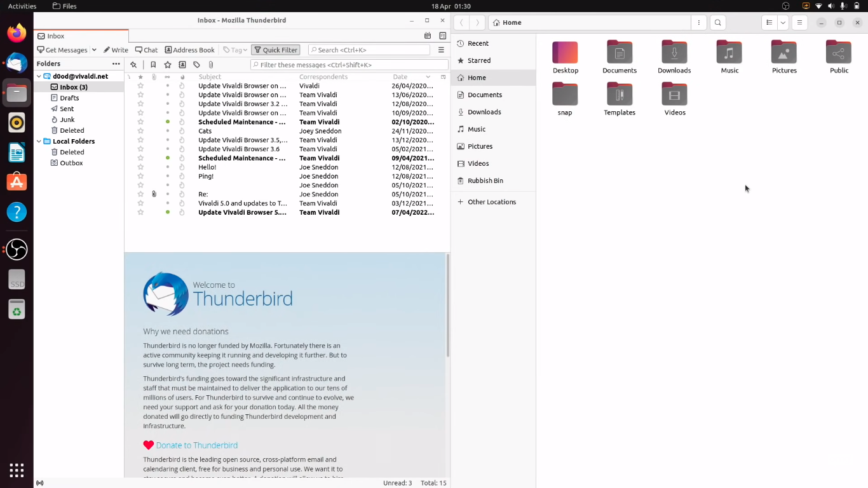Select the Templates folder icon in Files
Viewport: 868px width, 488px height.
[x=620, y=94]
